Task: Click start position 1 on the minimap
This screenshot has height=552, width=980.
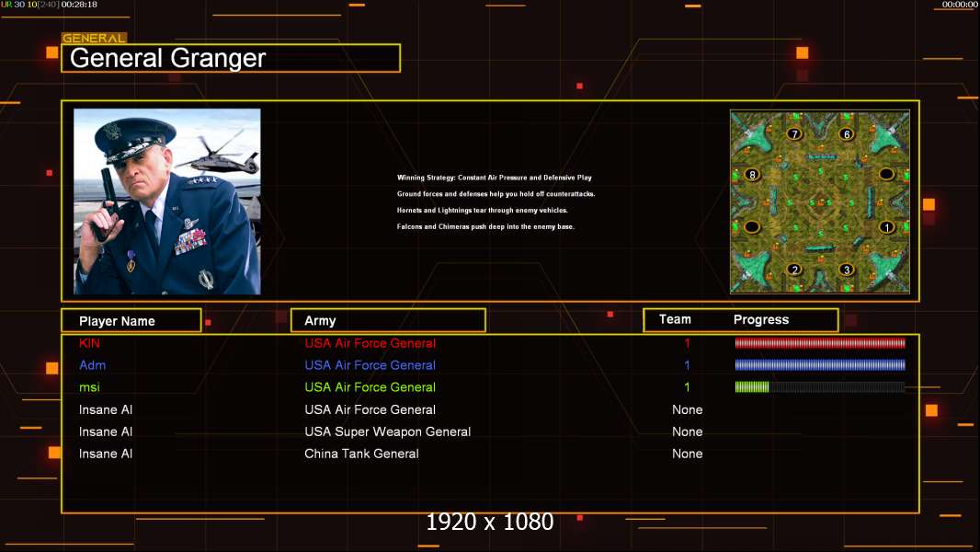Action: pos(886,227)
